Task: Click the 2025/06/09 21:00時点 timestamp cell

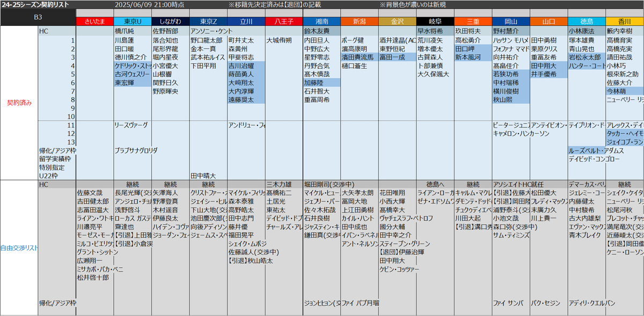Action: pyautogui.click(x=149, y=4)
